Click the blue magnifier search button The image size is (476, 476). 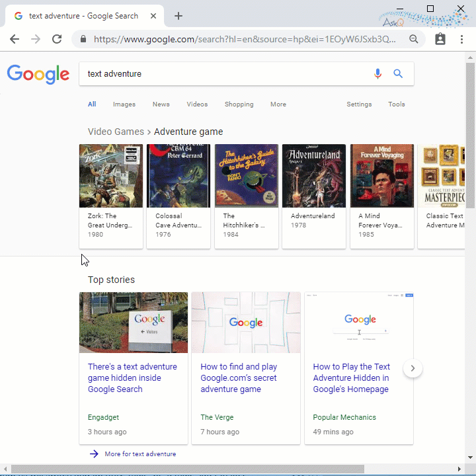click(x=398, y=74)
